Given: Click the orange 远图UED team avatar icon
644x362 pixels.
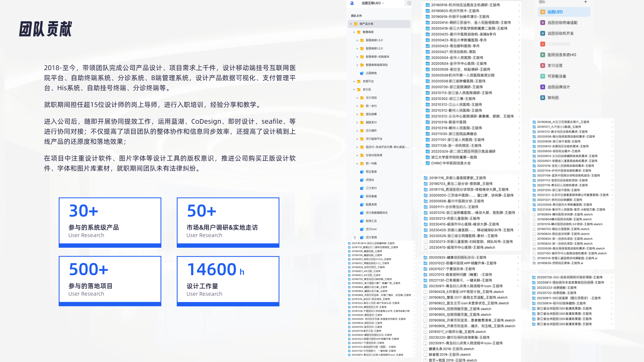Looking at the screenshot, I should coord(542,12).
